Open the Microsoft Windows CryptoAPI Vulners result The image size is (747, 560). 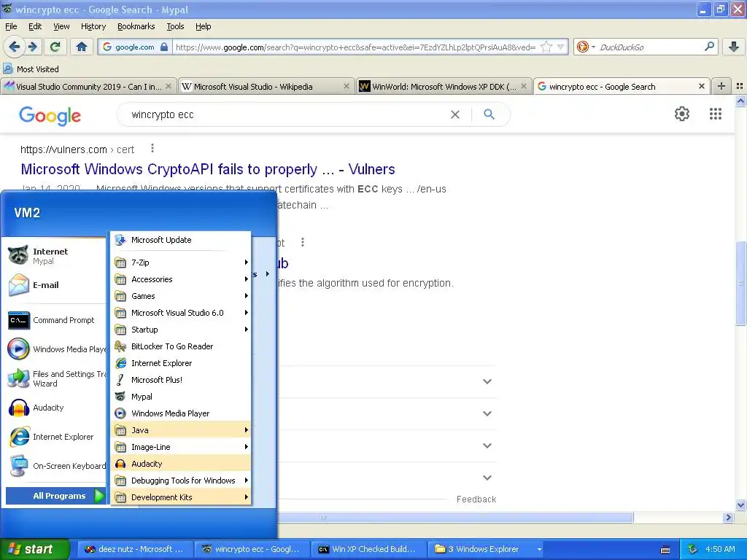coord(208,169)
